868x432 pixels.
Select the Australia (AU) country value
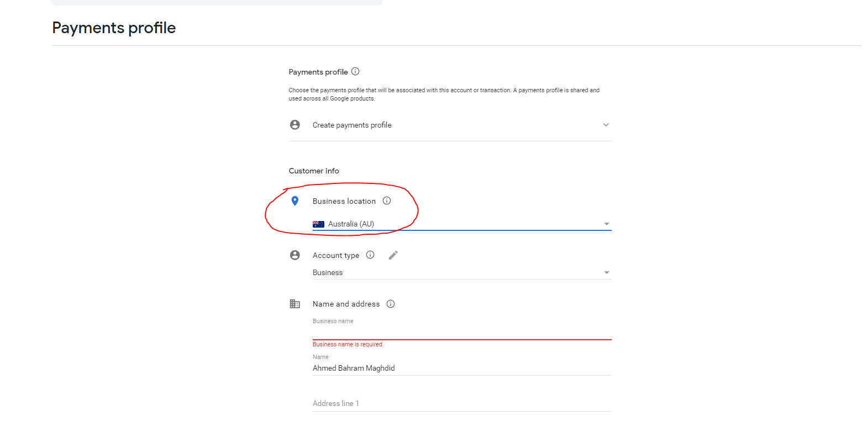coord(351,224)
